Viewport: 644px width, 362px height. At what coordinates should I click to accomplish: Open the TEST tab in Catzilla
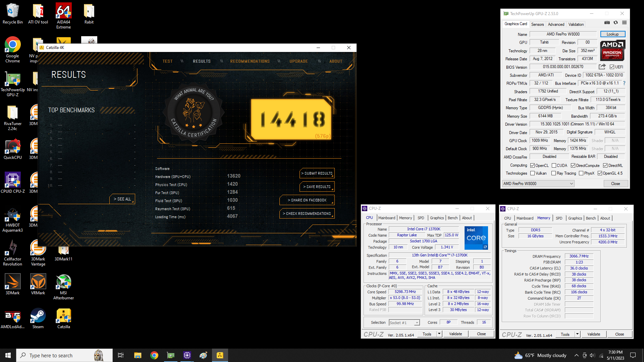(167, 61)
